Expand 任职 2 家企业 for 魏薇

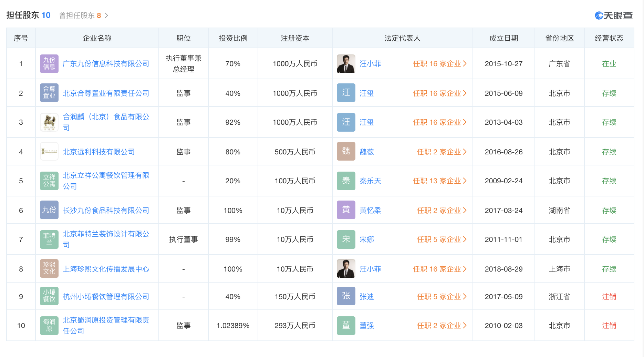pyautogui.click(x=442, y=152)
